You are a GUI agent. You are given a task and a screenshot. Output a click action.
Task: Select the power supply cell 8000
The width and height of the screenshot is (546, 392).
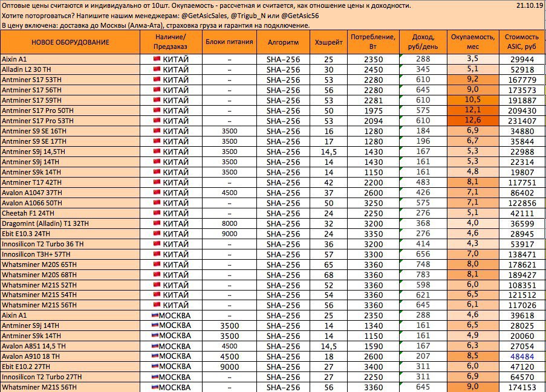click(229, 223)
